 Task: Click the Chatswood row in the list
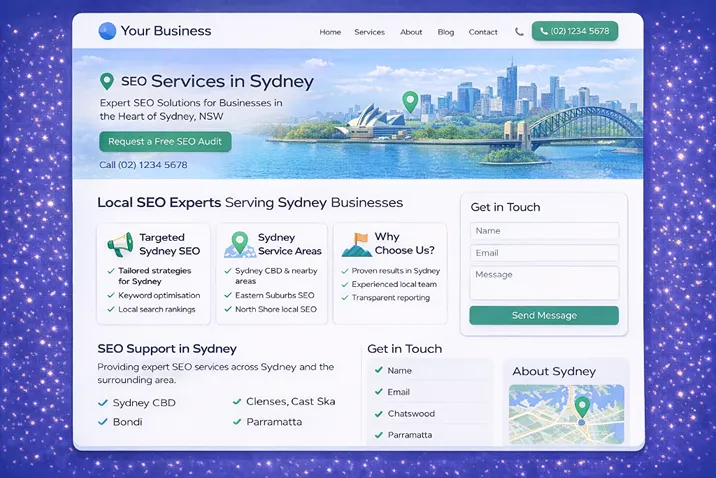coord(429,414)
